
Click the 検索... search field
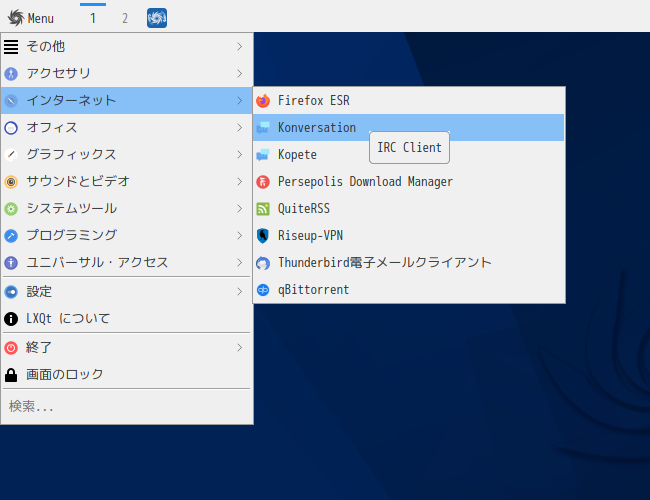coord(126,406)
